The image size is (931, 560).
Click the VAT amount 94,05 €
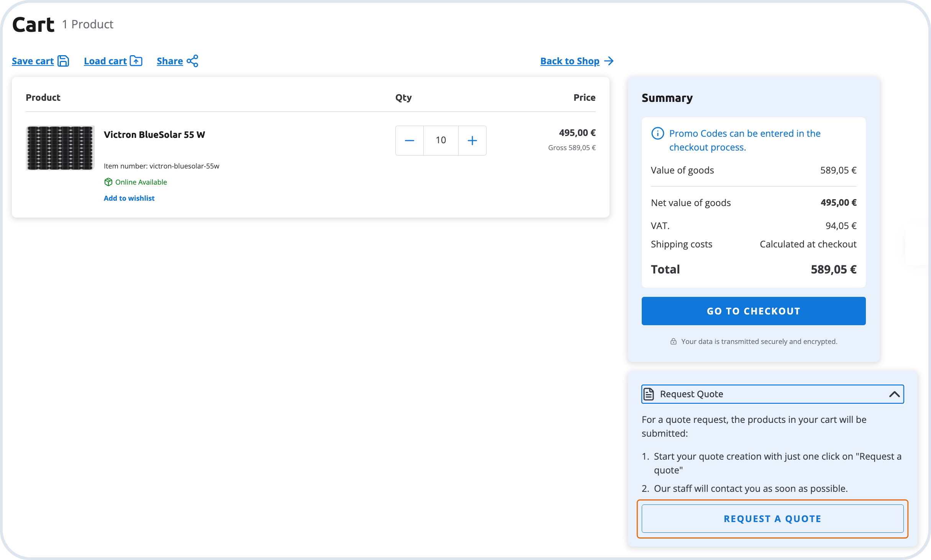[841, 226]
